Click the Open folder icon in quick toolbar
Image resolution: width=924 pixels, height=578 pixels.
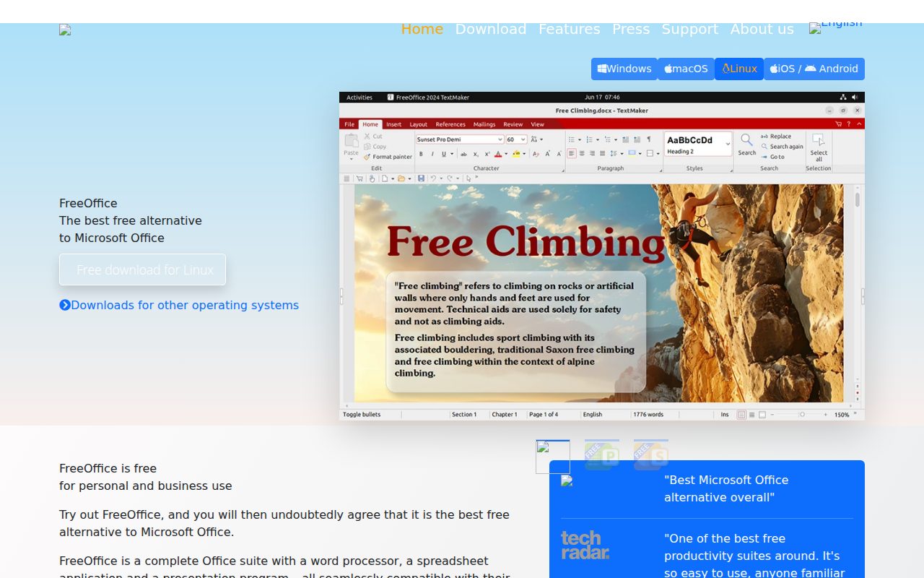coord(401,178)
